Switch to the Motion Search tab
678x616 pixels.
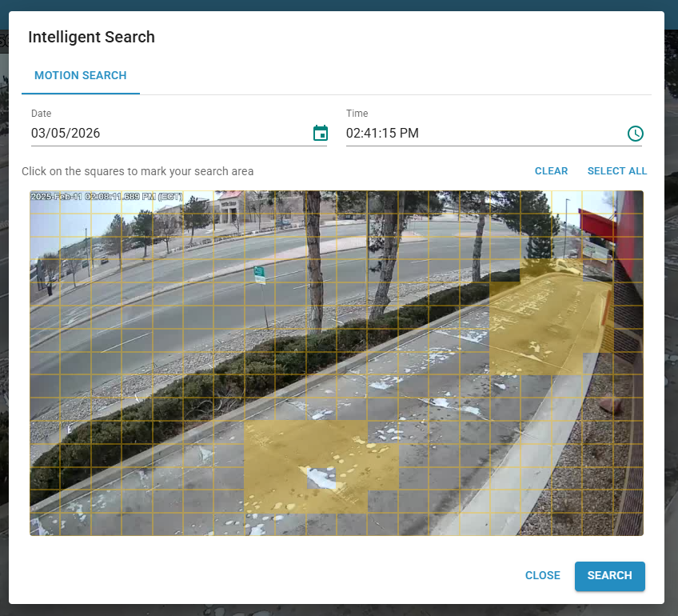pyautogui.click(x=80, y=75)
